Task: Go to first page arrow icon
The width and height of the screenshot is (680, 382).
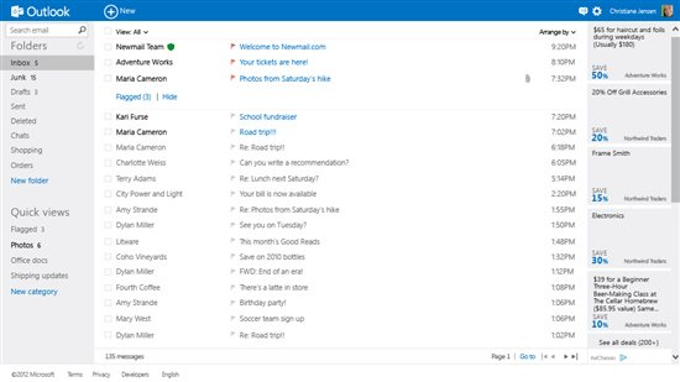Action: click(544, 356)
